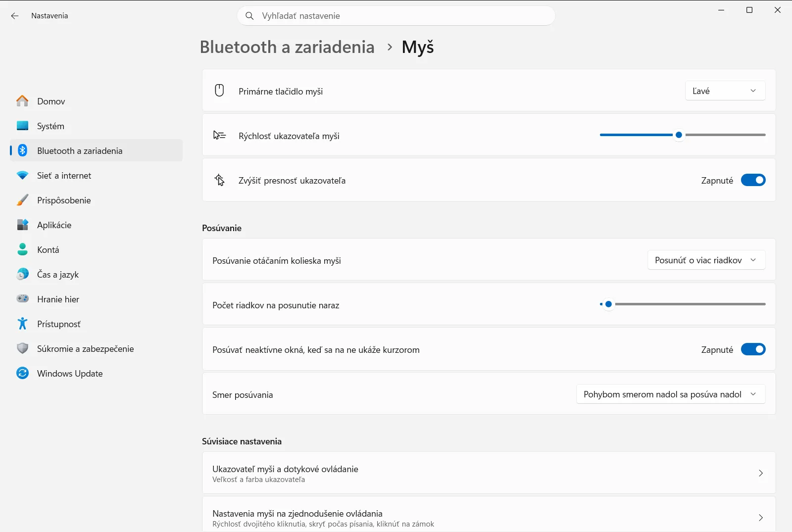Select Hranie hier label in the sidebar

[x=58, y=299]
